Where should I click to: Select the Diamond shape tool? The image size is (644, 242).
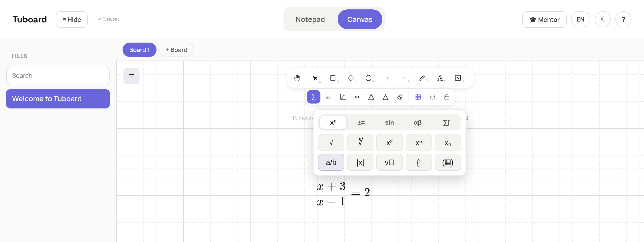tap(350, 78)
